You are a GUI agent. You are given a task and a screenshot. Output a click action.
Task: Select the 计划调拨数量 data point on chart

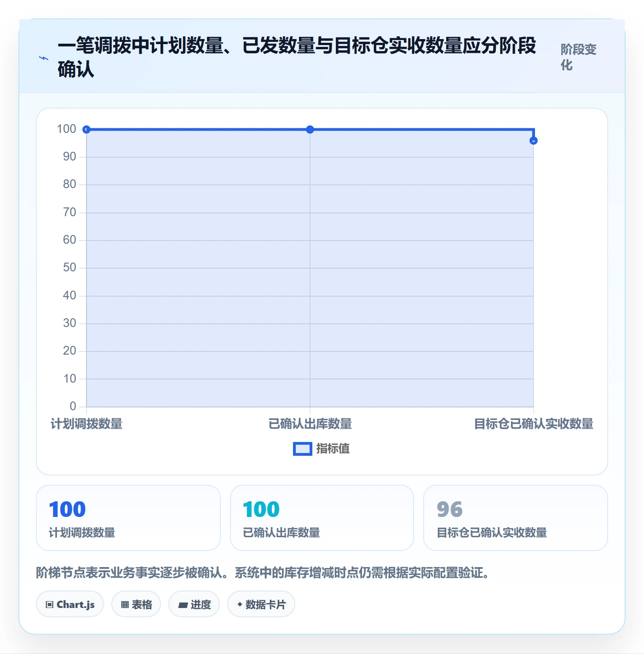pos(86,130)
